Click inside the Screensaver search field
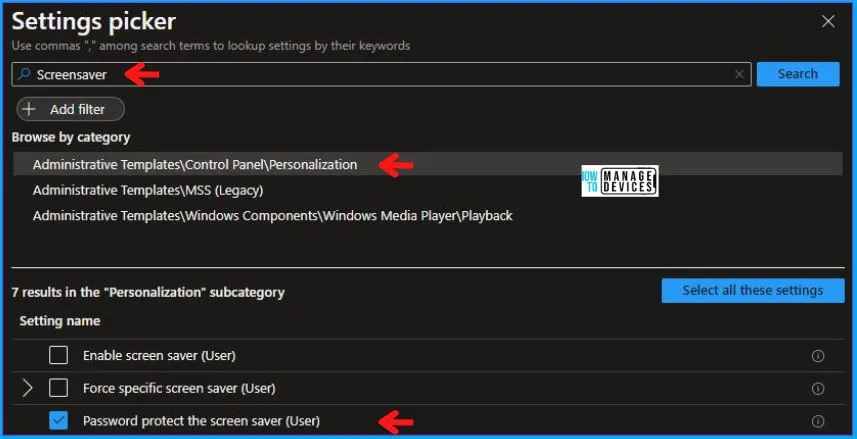857x439 pixels. coord(381,74)
